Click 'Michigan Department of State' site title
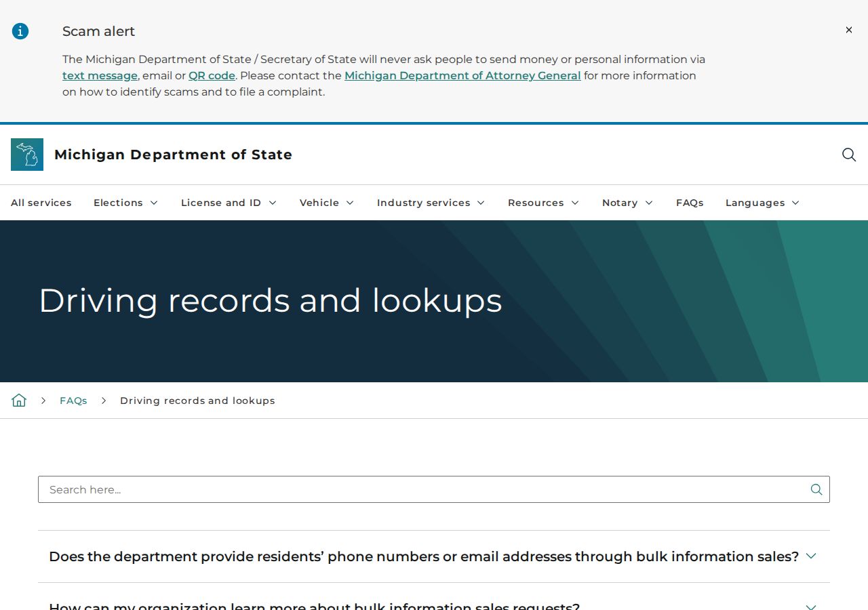 coord(173,155)
